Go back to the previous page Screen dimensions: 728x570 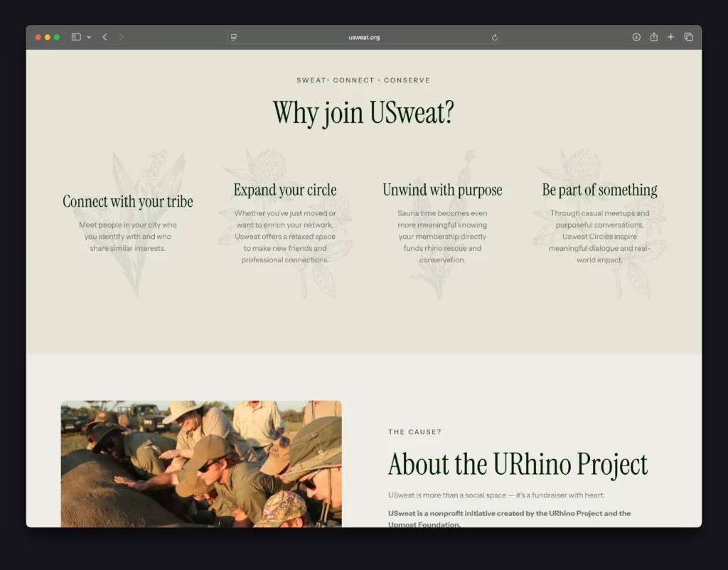point(105,37)
